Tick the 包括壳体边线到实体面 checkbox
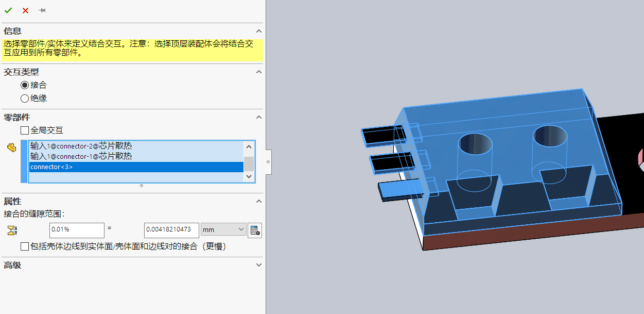 point(25,246)
